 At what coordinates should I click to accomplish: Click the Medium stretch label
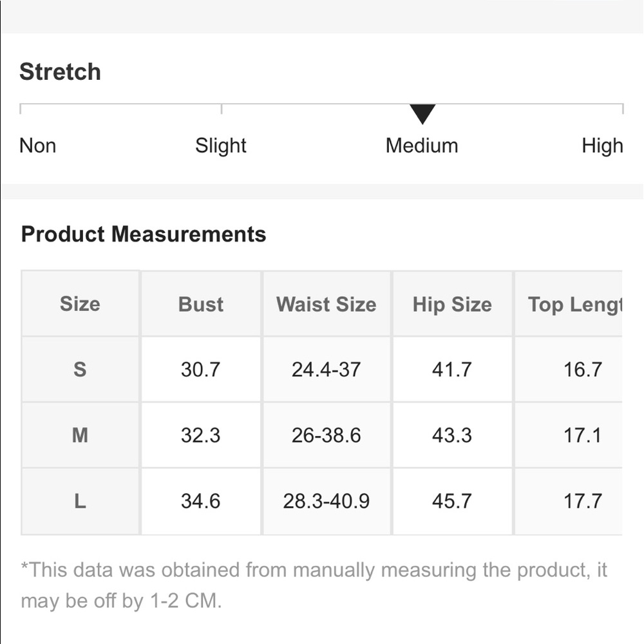(x=422, y=146)
